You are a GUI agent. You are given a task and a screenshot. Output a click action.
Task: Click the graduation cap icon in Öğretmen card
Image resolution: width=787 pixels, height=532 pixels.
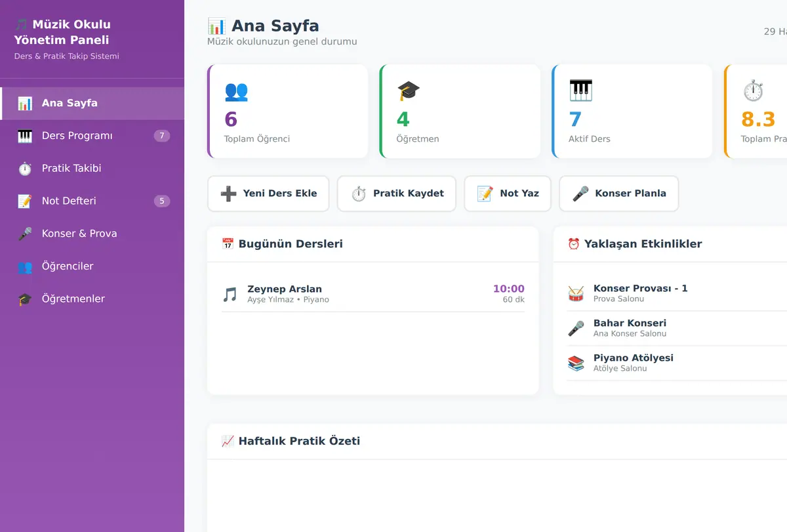(x=409, y=91)
